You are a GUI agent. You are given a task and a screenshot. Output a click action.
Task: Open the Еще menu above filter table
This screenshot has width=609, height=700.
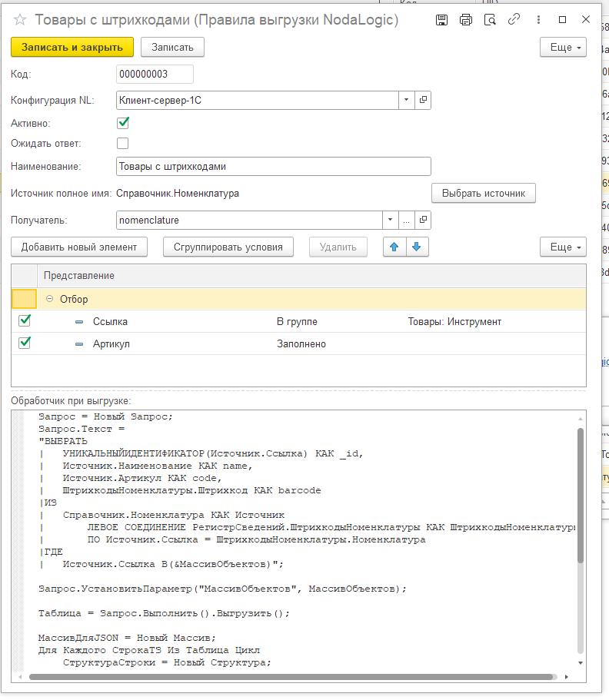563,247
